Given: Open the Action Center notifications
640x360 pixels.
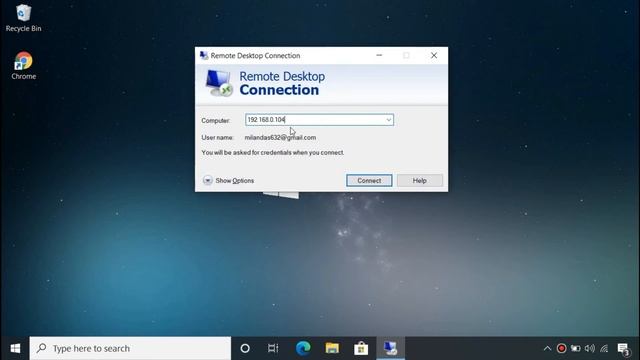Looking at the screenshot, I should [x=624, y=349].
